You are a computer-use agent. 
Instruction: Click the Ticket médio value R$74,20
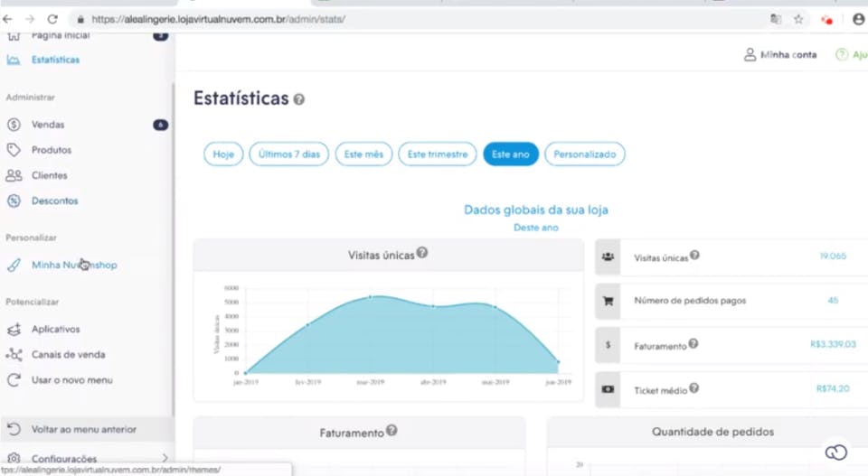pos(833,388)
